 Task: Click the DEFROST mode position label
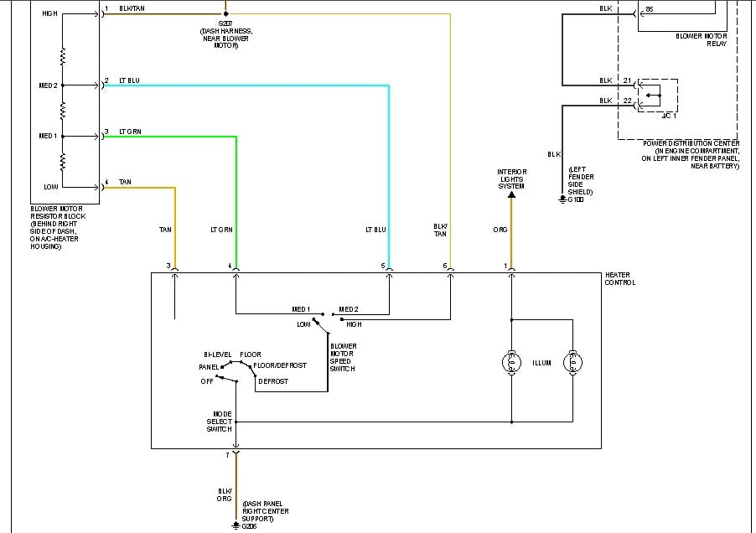tap(273, 381)
